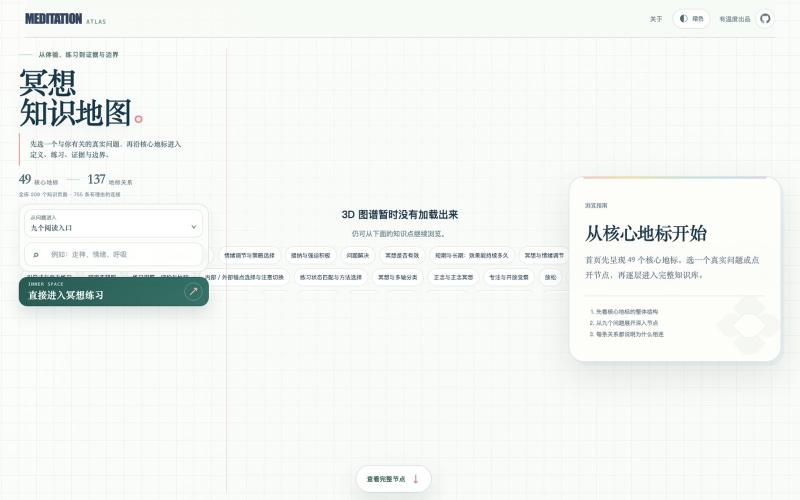Select the 冥想是否有效 topic chip
Image resolution: width=800 pixels, height=500 pixels.
[402, 255]
